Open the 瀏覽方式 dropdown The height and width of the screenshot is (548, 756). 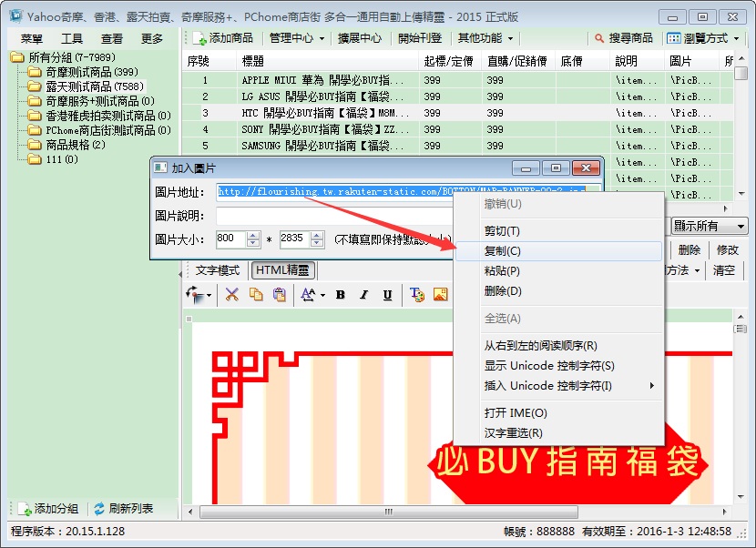tap(703, 38)
